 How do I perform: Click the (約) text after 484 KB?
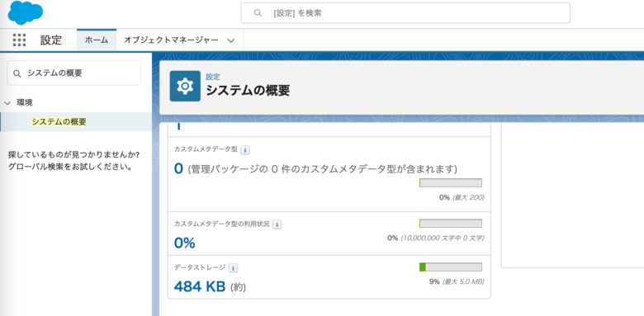(x=239, y=287)
